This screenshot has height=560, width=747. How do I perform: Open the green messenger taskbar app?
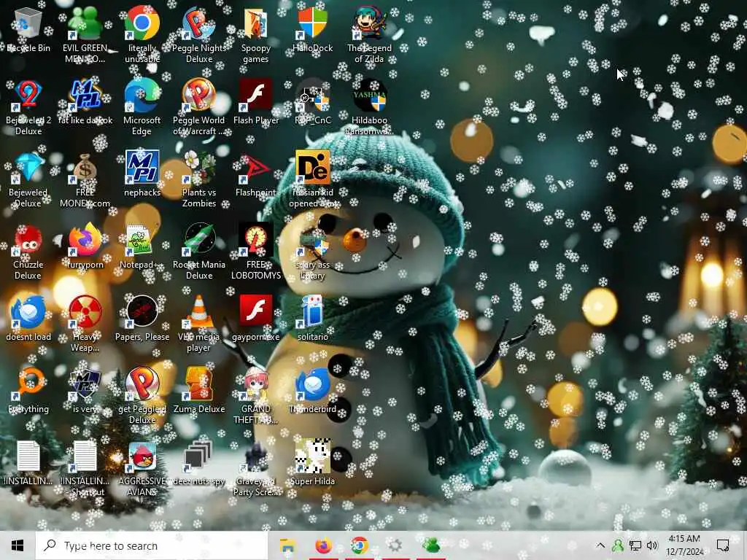(431, 545)
